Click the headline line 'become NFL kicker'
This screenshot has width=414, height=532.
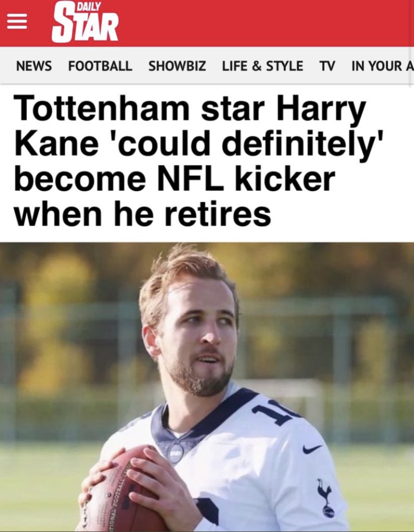point(175,179)
